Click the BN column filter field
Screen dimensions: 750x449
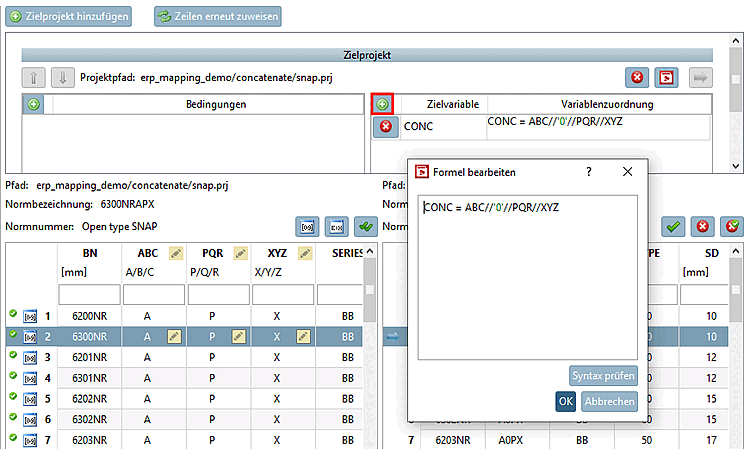pos(89,295)
